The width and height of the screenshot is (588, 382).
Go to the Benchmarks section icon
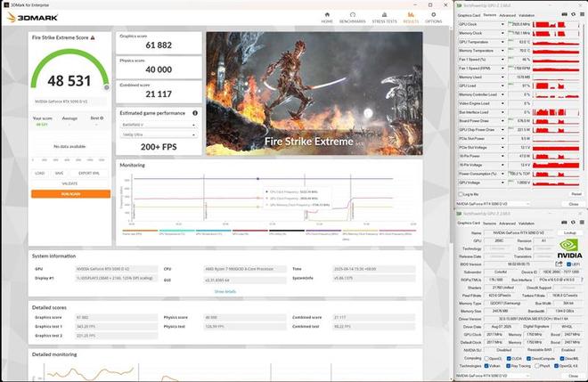354,17
